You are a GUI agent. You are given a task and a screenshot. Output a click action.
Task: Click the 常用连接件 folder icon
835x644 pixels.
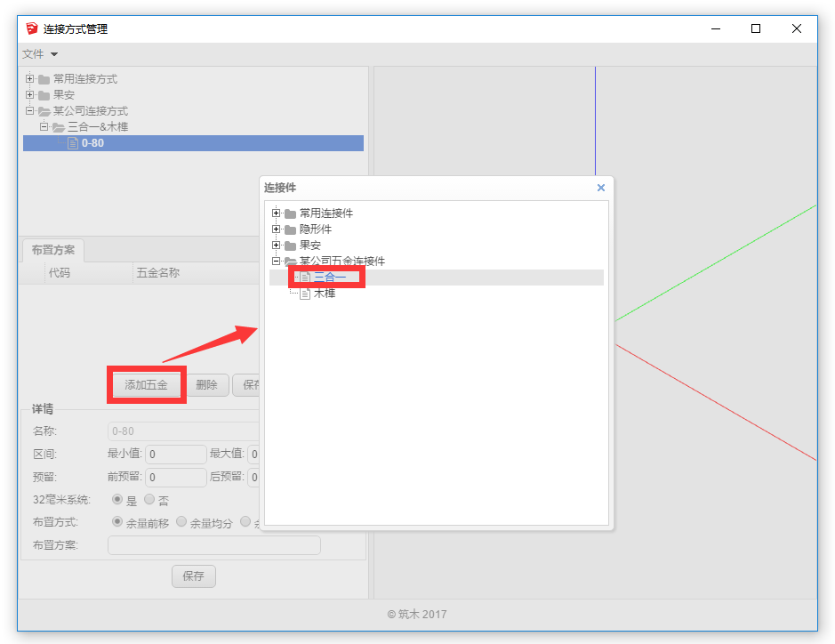290,213
